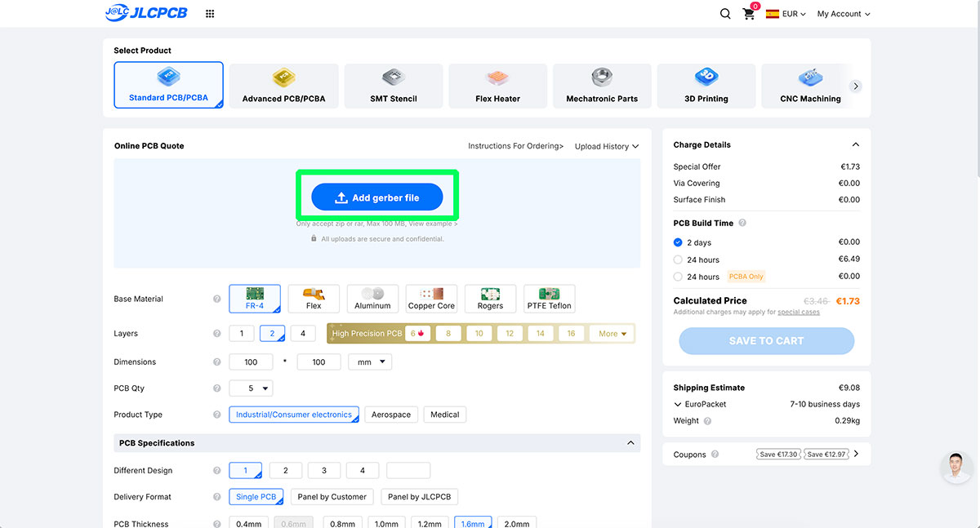Click help icon beside PCB Build Time

click(x=742, y=223)
